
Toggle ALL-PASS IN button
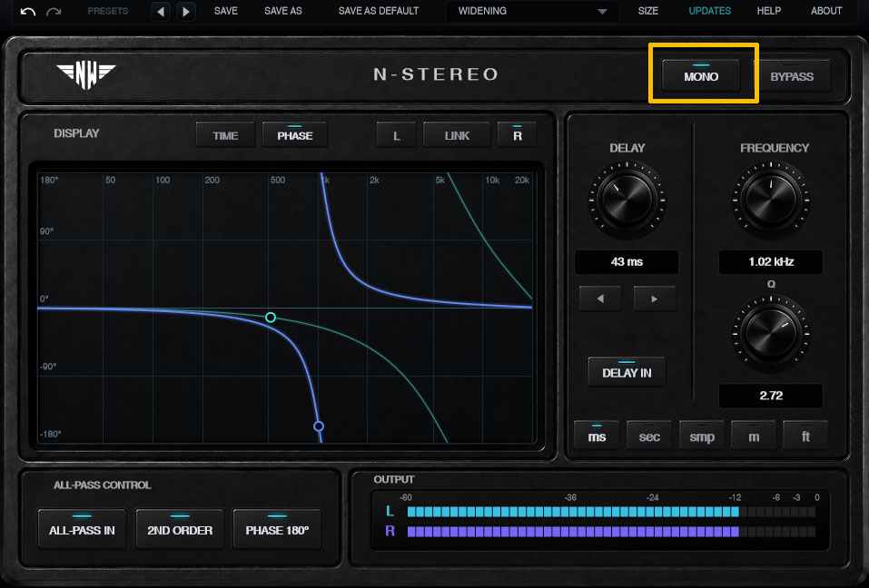click(82, 530)
